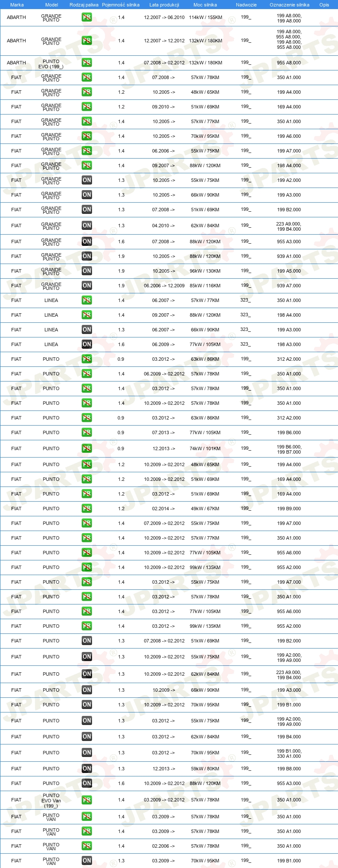Click the '03.2009 -> 02.2012' production years cell
Image resolution: width=338 pixels, height=868 pixels.
tap(164, 800)
